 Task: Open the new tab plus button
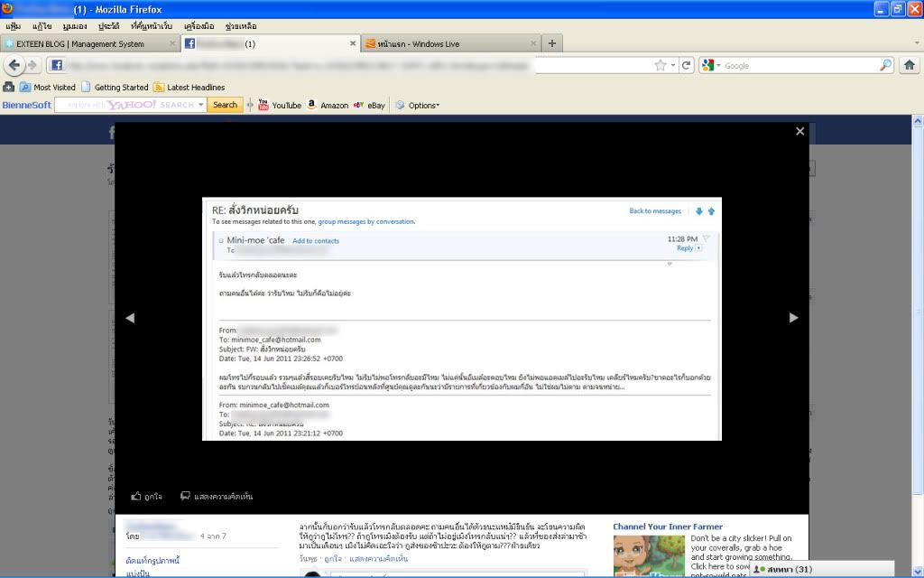point(551,43)
